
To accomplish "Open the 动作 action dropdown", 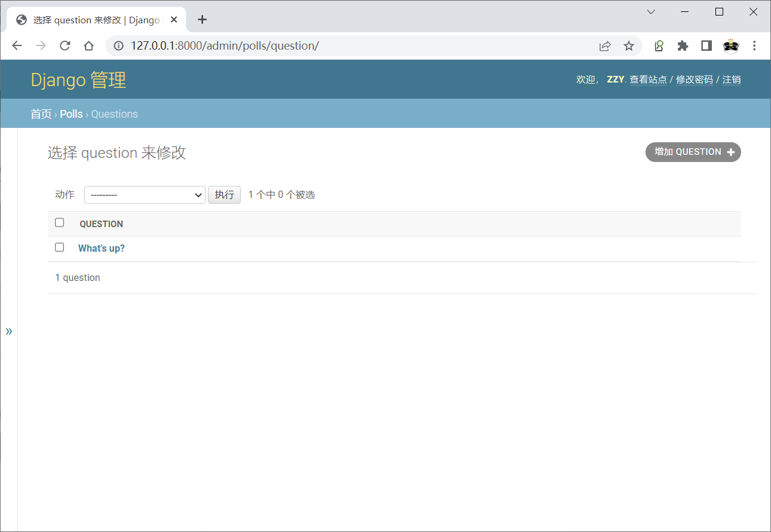I will tap(145, 195).
